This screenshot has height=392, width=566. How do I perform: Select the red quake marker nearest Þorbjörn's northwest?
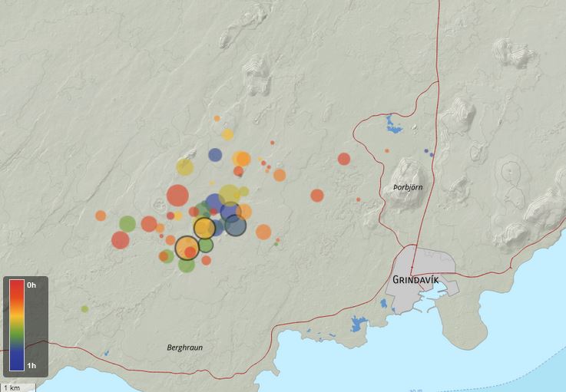pyautogui.click(x=344, y=159)
